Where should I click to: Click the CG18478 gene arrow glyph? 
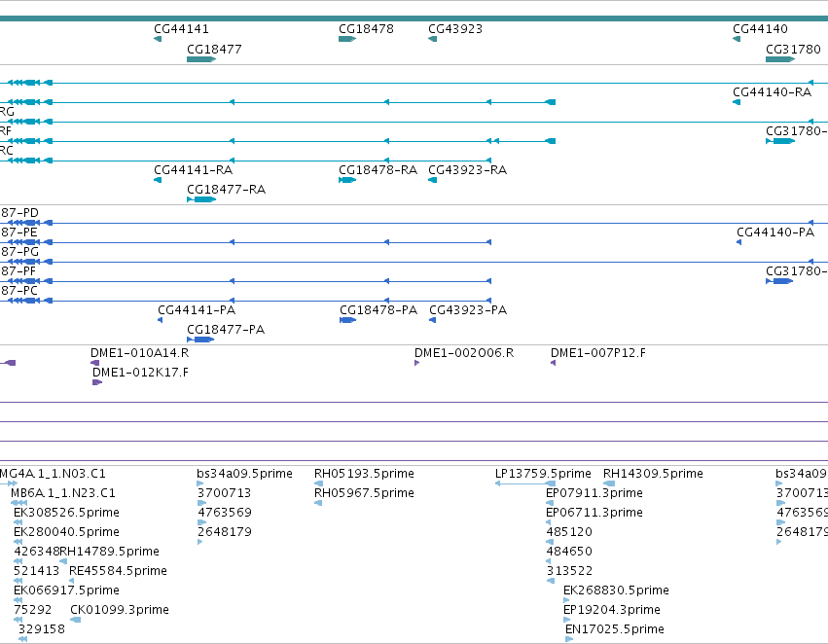(x=347, y=39)
